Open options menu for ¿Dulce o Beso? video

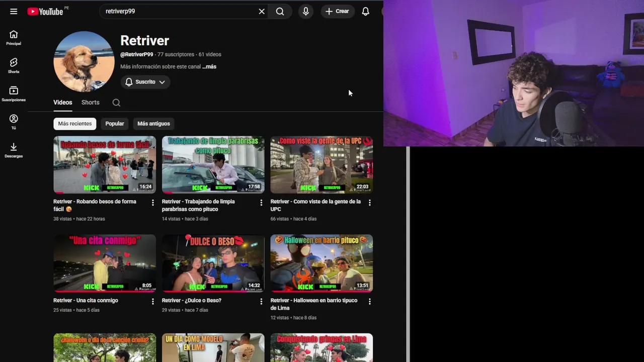point(261,302)
